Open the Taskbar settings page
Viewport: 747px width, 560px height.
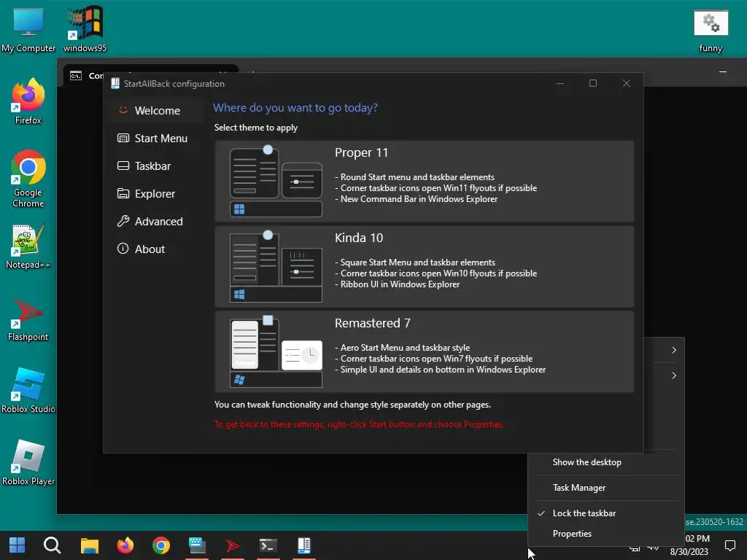coord(157,166)
